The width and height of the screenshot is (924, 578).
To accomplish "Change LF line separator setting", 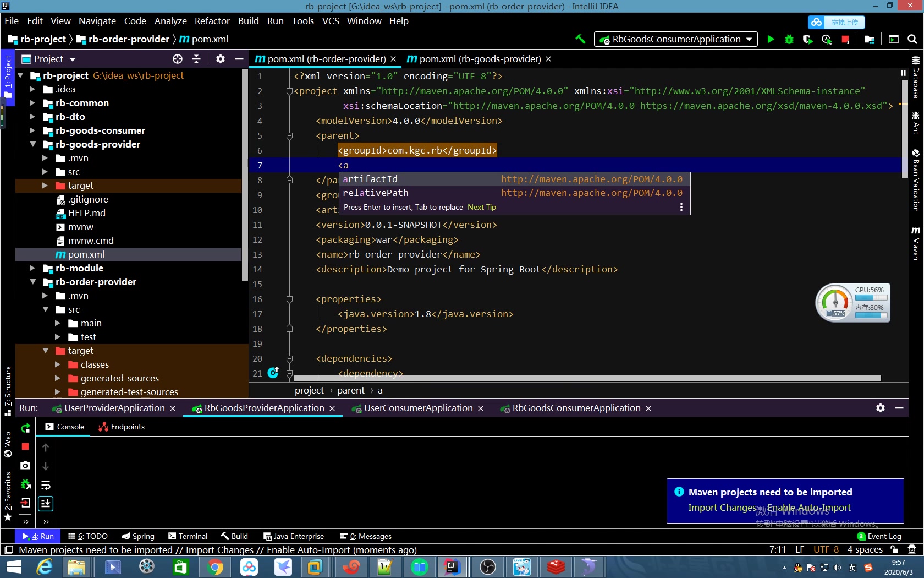I will click(800, 549).
